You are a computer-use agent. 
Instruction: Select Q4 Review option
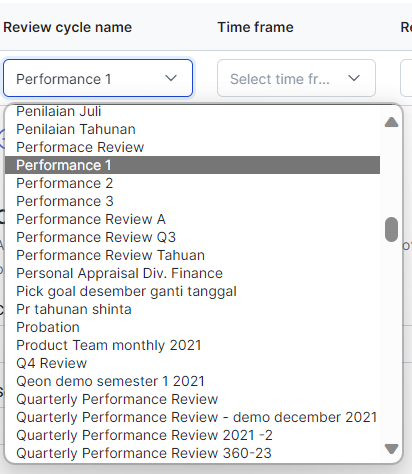tap(192, 363)
